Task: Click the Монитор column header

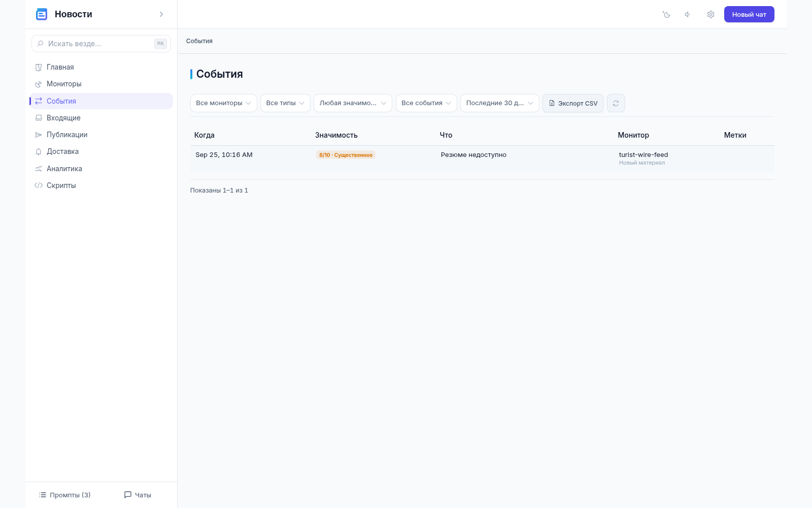Action: pyautogui.click(x=633, y=135)
